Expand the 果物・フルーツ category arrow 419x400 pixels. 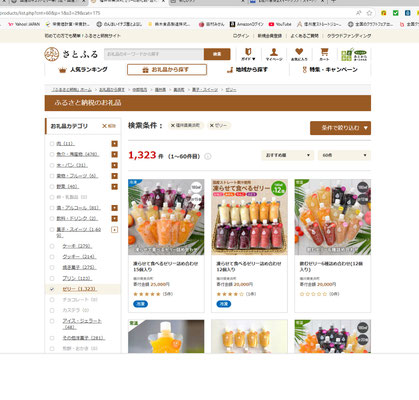tap(114, 176)
